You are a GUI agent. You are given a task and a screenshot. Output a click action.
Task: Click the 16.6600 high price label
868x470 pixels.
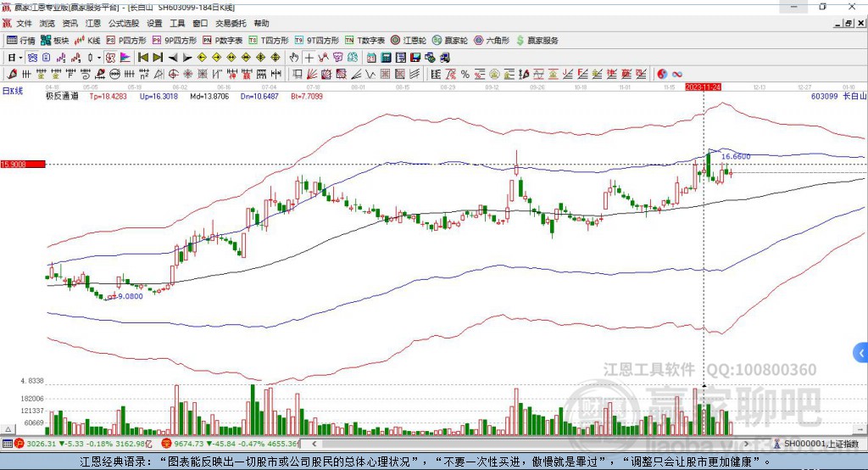click(736, 157)
